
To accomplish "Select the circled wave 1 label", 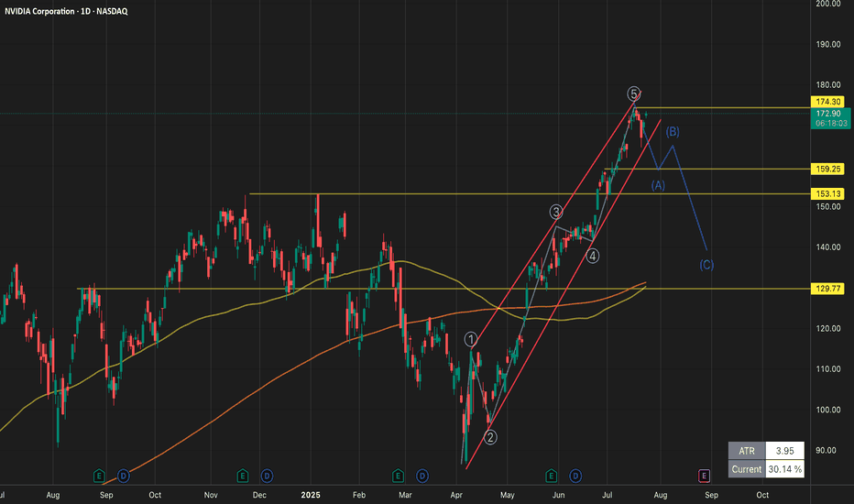I will pyautogui.click(x=471, y=340).
